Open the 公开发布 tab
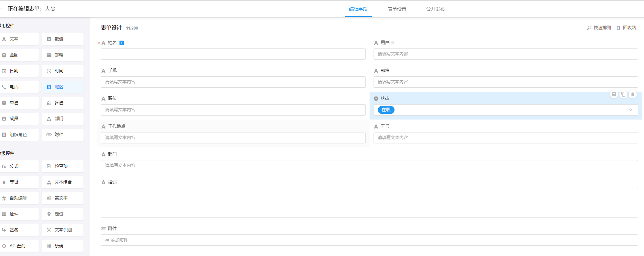This screenshot has width=644, height=256. point(435,9)
